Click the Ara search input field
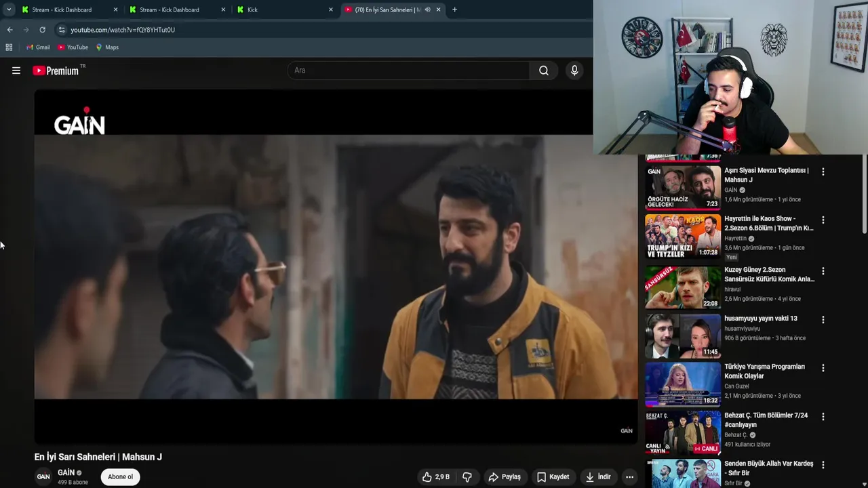This screenshot has height=488, width=868. 409,70
